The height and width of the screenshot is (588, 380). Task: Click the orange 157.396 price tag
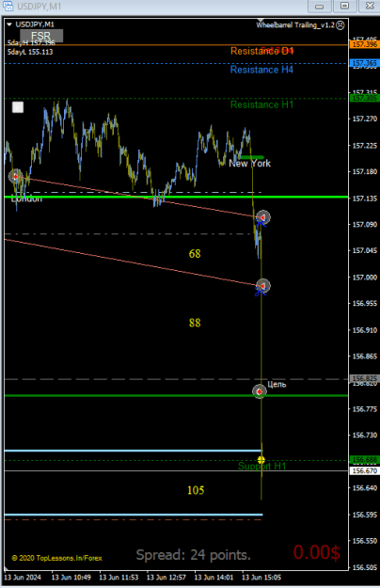point(364,44)
